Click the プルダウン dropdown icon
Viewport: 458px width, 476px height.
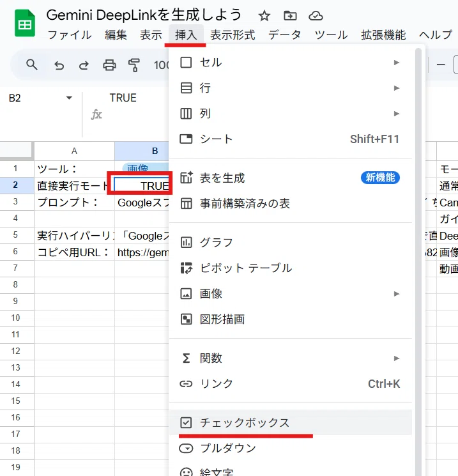click(x=186, y=448)
